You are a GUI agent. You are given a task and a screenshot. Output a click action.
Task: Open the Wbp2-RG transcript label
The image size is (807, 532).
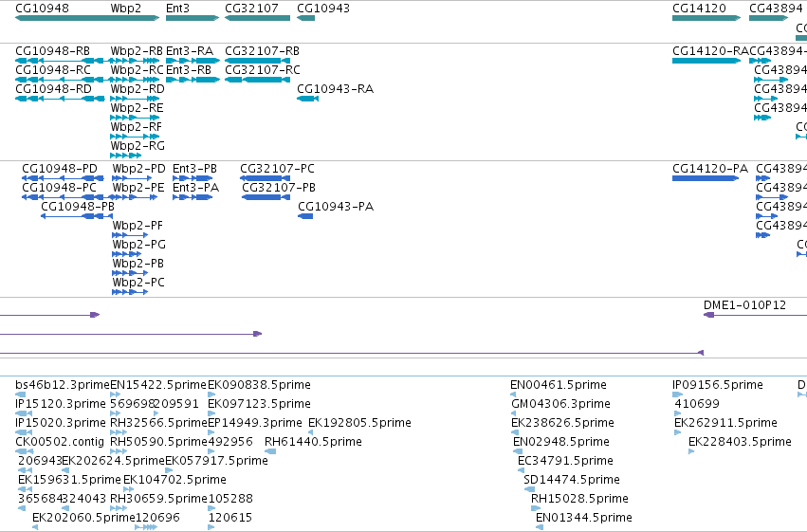click(138, 146)
